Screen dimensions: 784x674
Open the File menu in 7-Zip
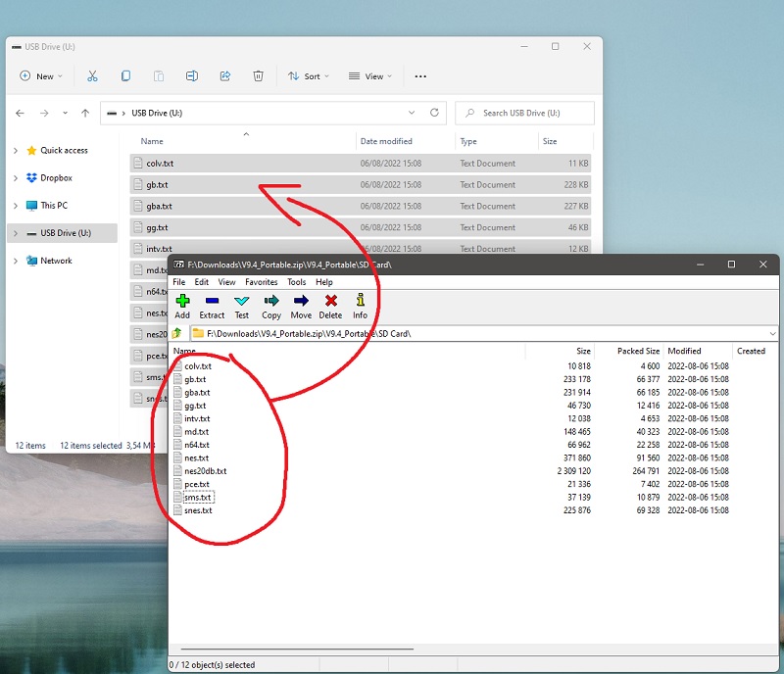tap(179, 282)
